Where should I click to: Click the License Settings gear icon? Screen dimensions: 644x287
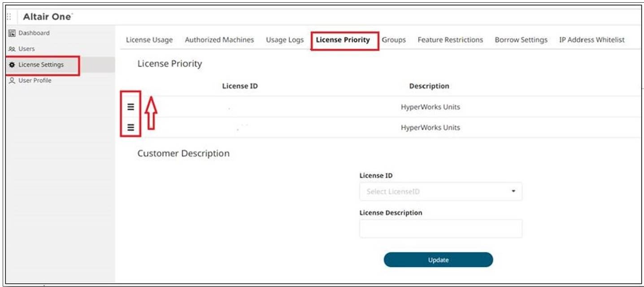[13, 65]
